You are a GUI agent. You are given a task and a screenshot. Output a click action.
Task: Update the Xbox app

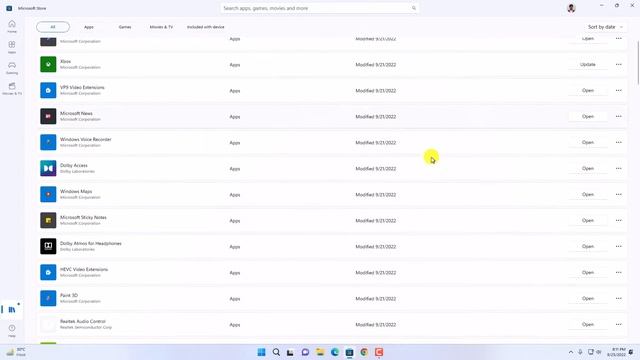pyautogui.click(x=588, y=64)
